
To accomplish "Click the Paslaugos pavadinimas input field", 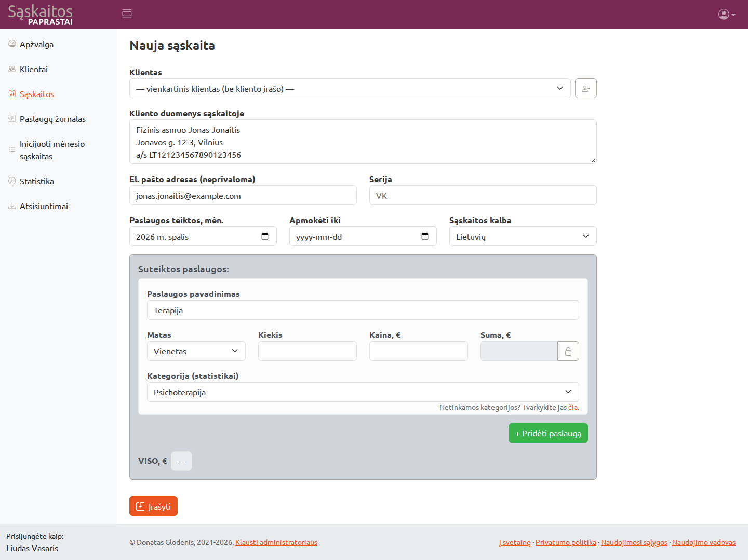I will coord(363,310).
